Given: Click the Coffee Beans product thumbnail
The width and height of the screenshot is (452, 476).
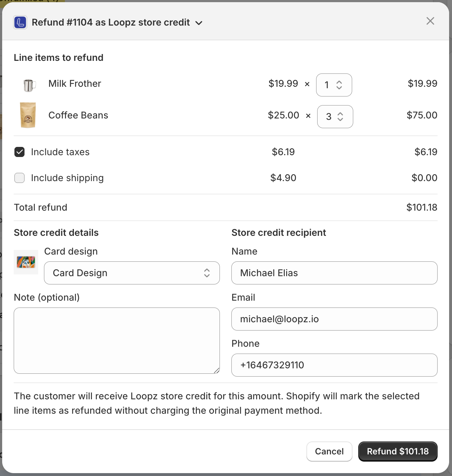Looking at the screenshot, I should 28,115.
